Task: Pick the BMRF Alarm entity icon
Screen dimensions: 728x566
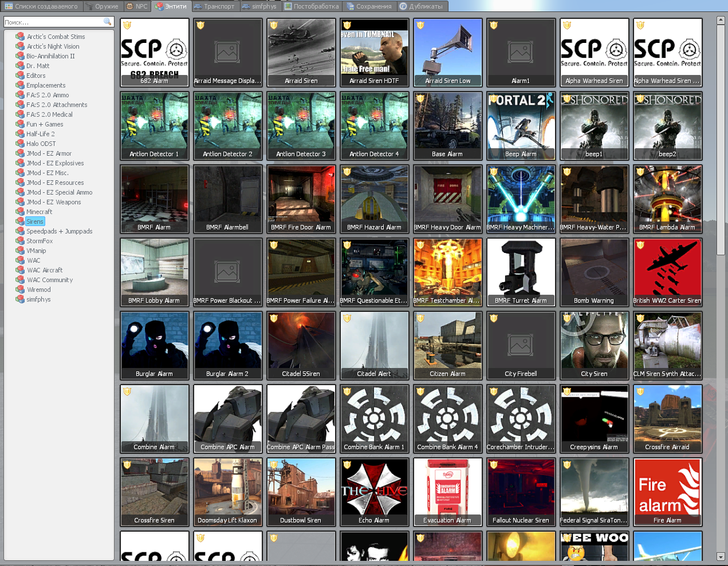Action: pos(155,199)
